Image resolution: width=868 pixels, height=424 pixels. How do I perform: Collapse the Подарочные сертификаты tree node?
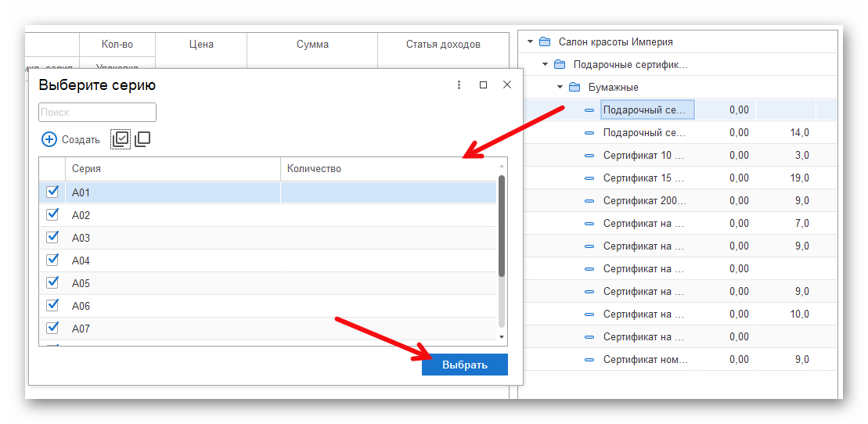tap(545, 64)
